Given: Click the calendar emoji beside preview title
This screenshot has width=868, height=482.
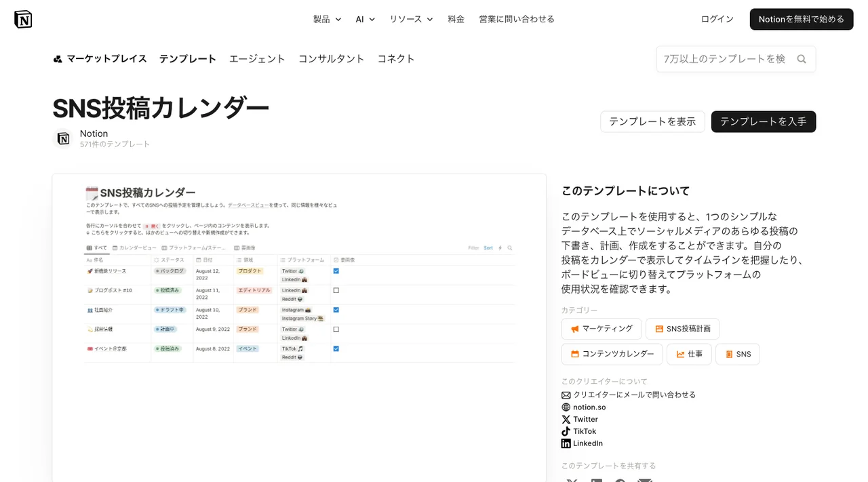Looking at the screenshot, I should coord(92,193).
